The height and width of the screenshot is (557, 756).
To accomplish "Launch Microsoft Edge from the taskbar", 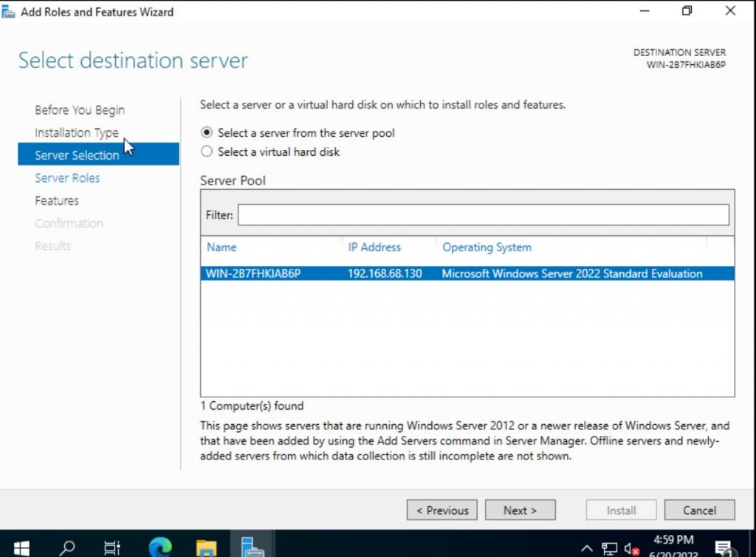I will coord(159,547).
